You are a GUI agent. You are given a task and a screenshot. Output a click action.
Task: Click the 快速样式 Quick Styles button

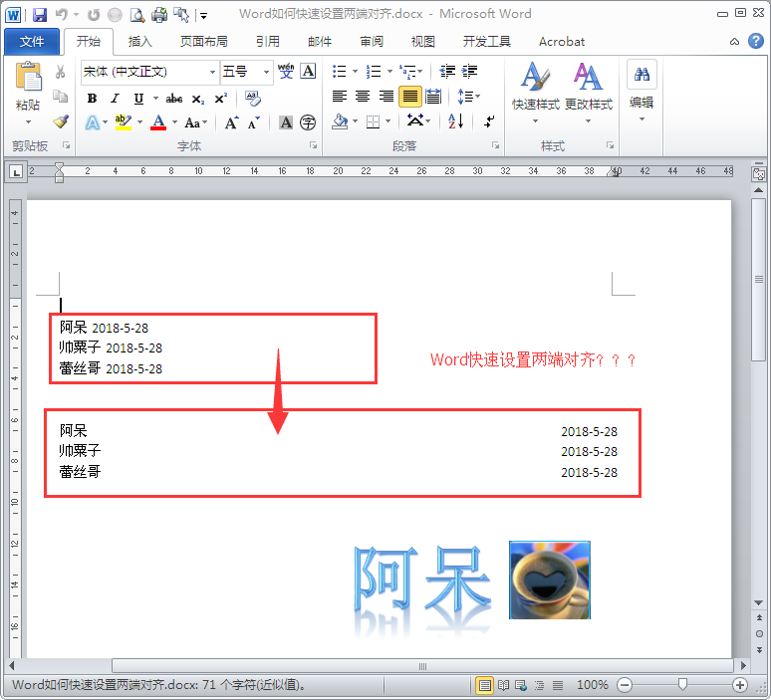pyautogui.click(x=536, y=92)
